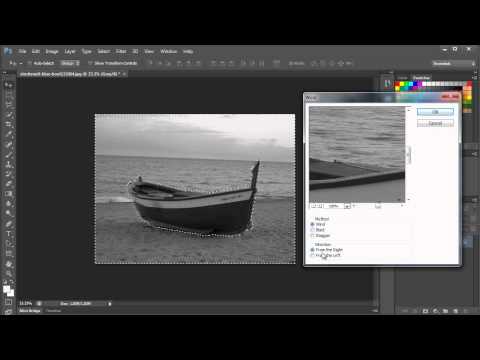
Task: Select the History Brush tool
Action: (9, 174)
